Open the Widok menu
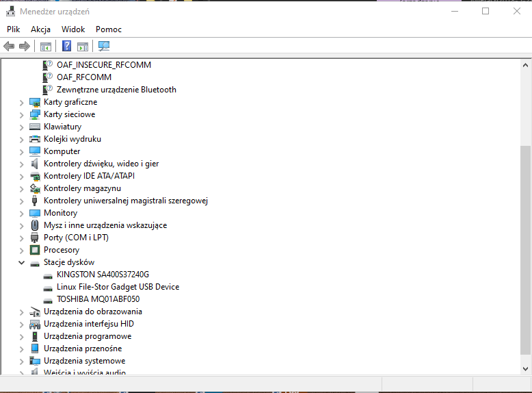 (73, 29)
